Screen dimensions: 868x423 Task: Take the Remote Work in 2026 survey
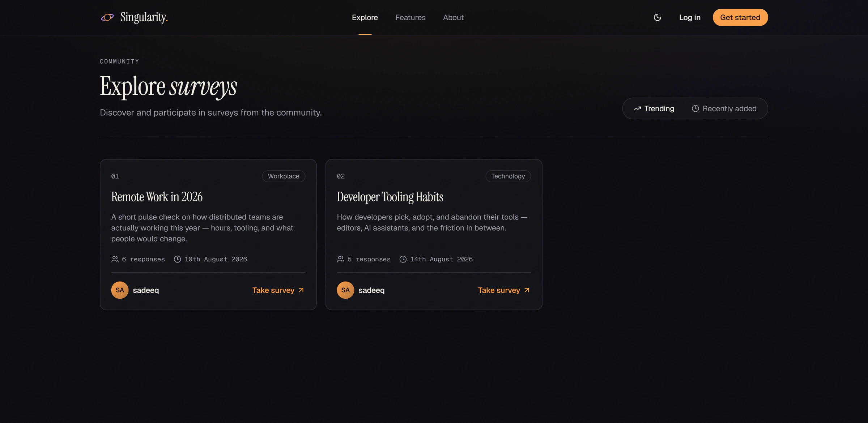[x=278, y=290]
